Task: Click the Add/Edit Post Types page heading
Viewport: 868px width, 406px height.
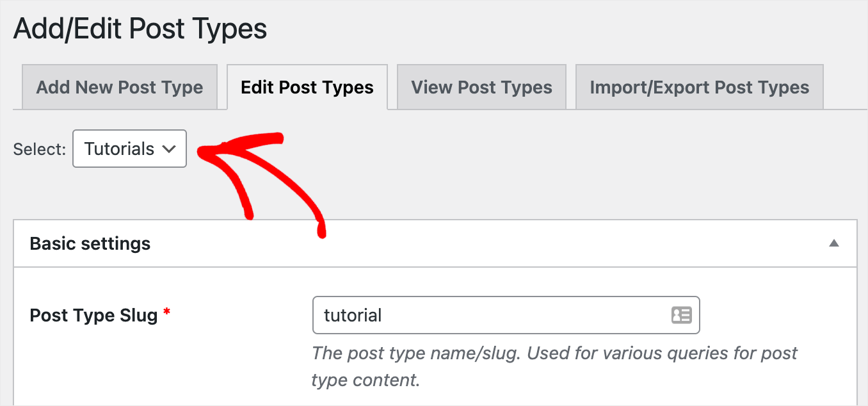Action: pyautogui.click(x=140, y=28)
